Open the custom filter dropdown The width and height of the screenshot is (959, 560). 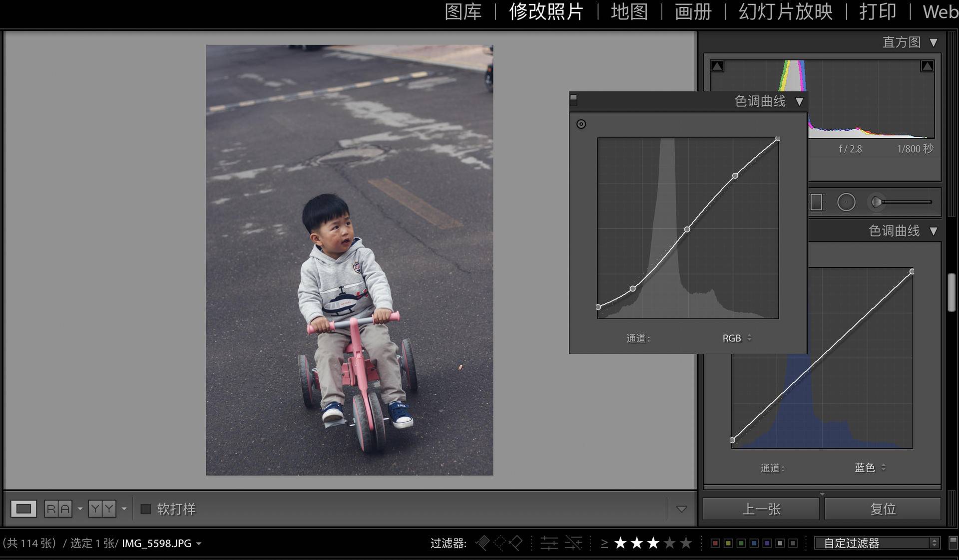click(x=877, y=543)
